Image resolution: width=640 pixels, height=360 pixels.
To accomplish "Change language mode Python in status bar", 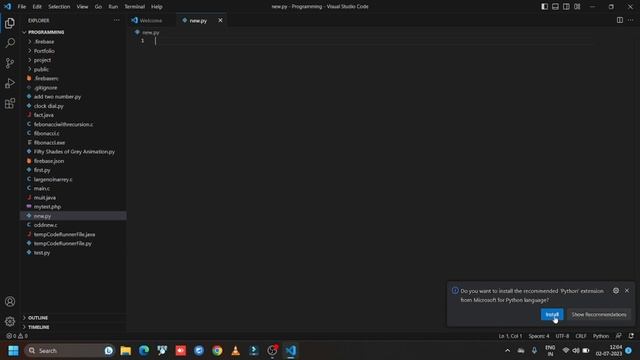I will 600,336.
